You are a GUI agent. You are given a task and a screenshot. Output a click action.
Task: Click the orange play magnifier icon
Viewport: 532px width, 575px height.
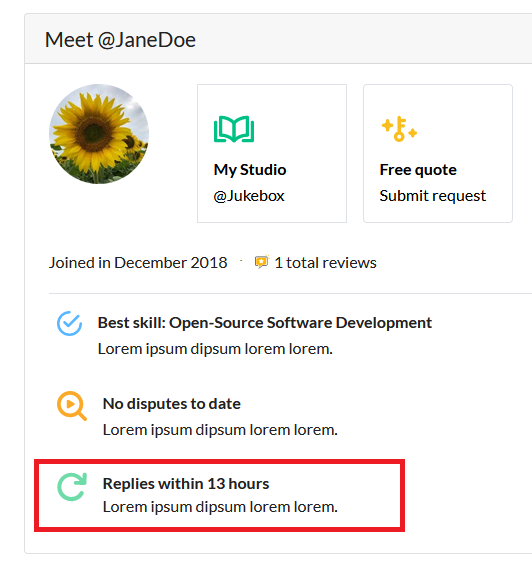coord(71,406)
